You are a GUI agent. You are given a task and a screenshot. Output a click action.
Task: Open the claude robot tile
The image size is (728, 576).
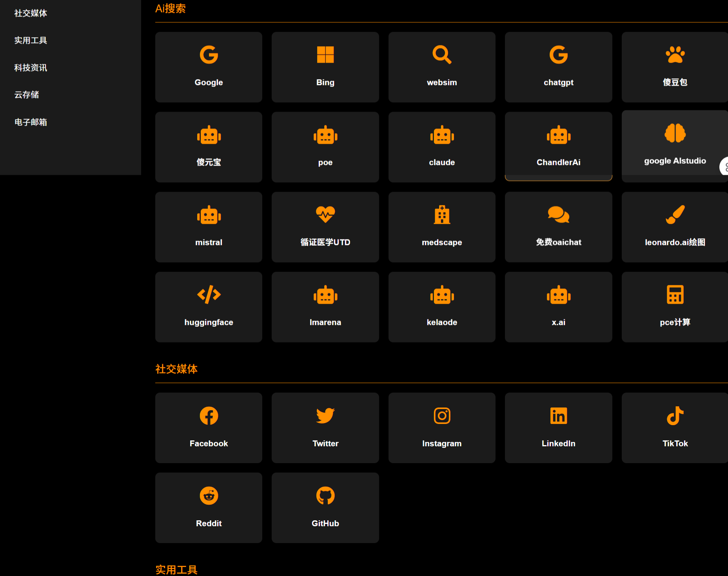pos(442,147)
